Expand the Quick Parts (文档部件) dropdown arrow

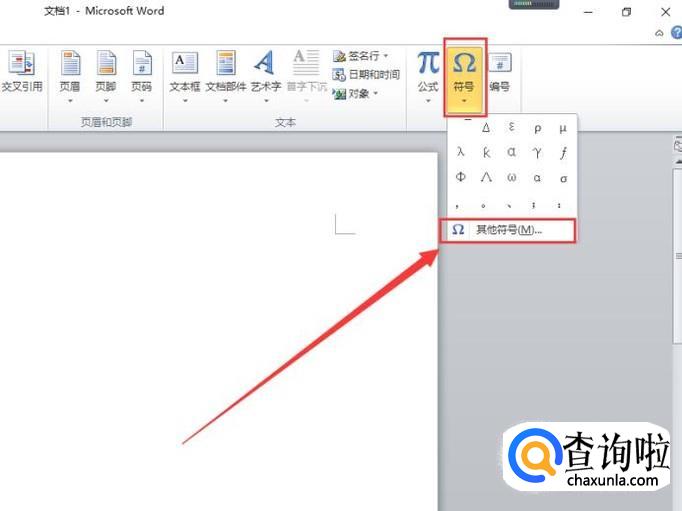(226, 101)
